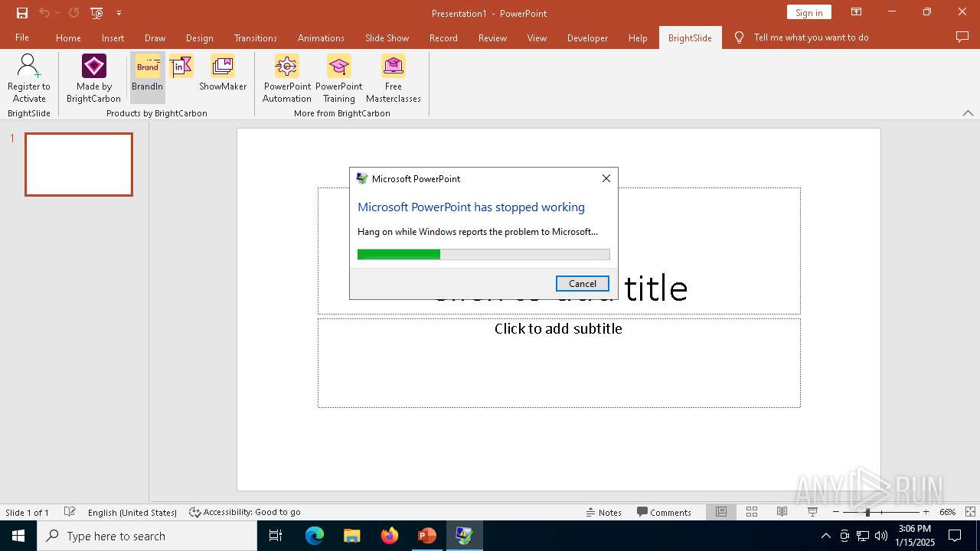Switch to Normal view
This screenshot has height=551, width=980.
[721, 512]
